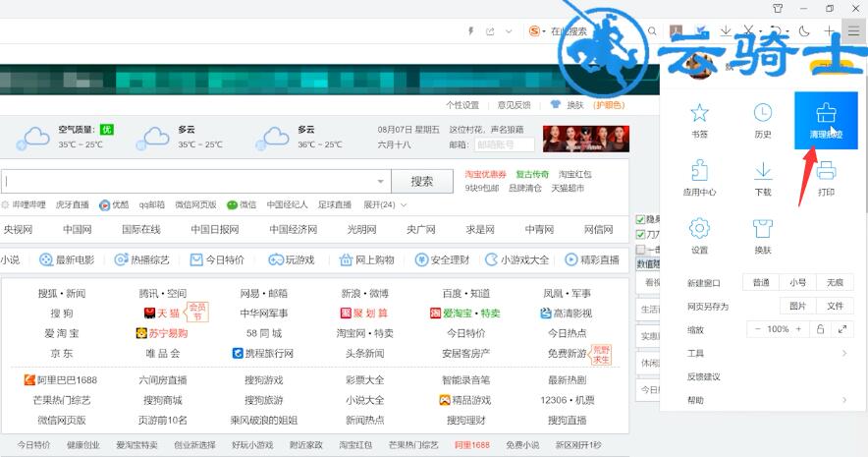Image resolution: width=868 pixels, height=457 pixels.
Task: Open the 书签 bookmarks star icon
Action: [x=700, y=113]
